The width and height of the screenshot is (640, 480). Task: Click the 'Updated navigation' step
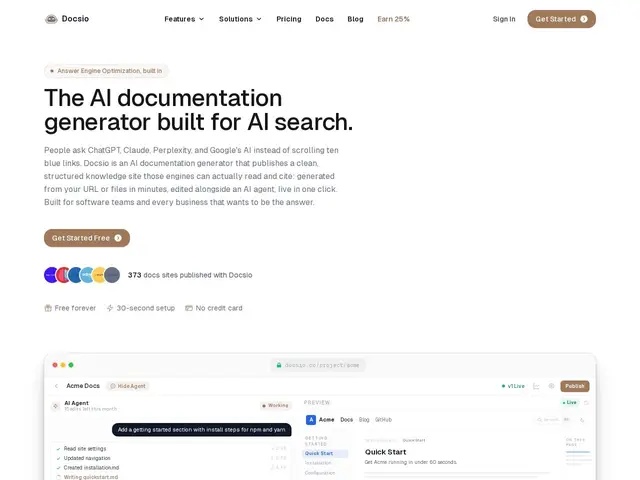coord(87,458)
